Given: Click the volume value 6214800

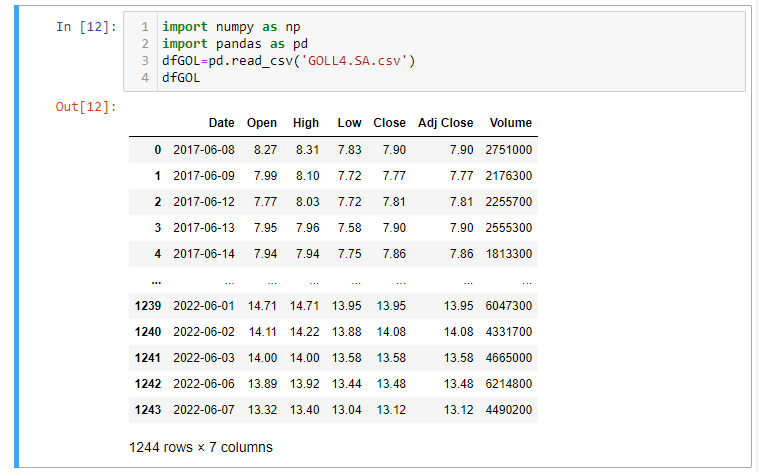Looking at the screenshot, I should coord(508,383).
